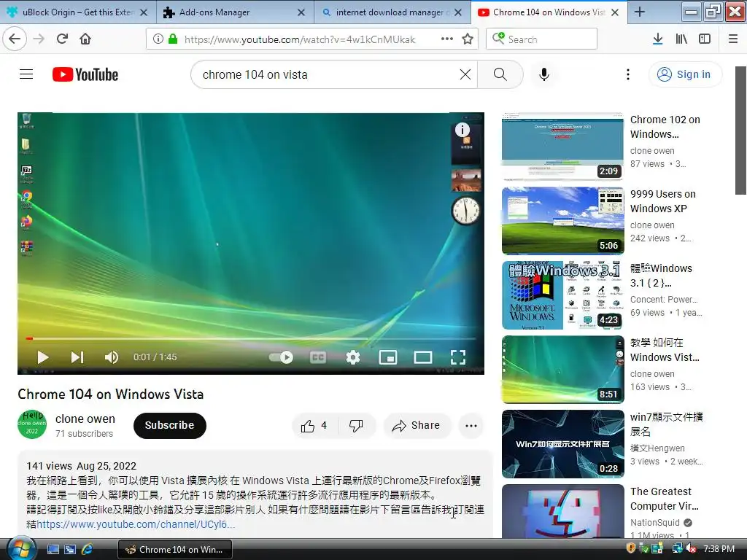Open the page actions three-dot menu in address bar

pos(447,39)
